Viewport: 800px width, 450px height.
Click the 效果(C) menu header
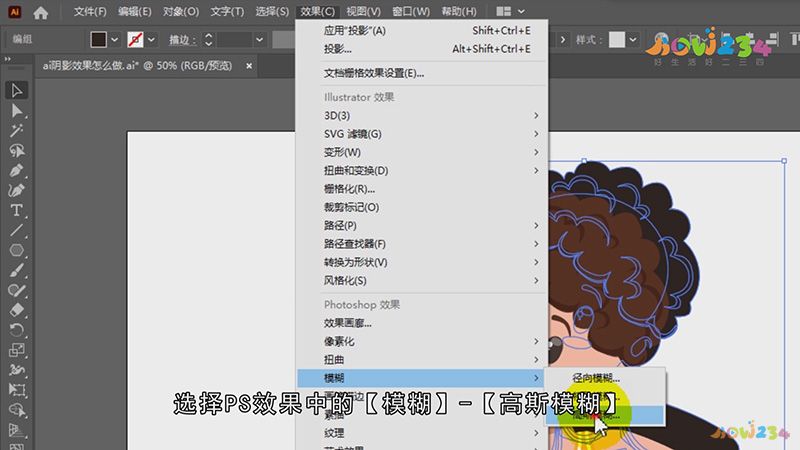pos(317,11)
